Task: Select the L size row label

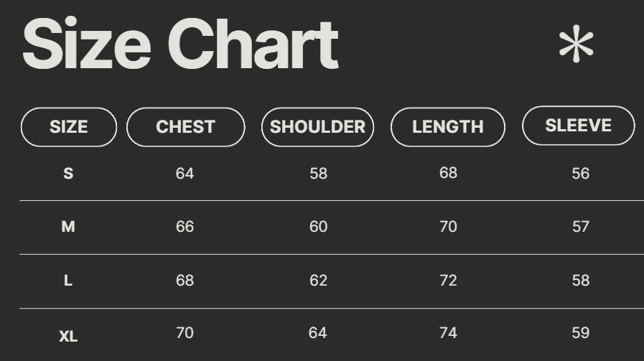Action: 68,281
